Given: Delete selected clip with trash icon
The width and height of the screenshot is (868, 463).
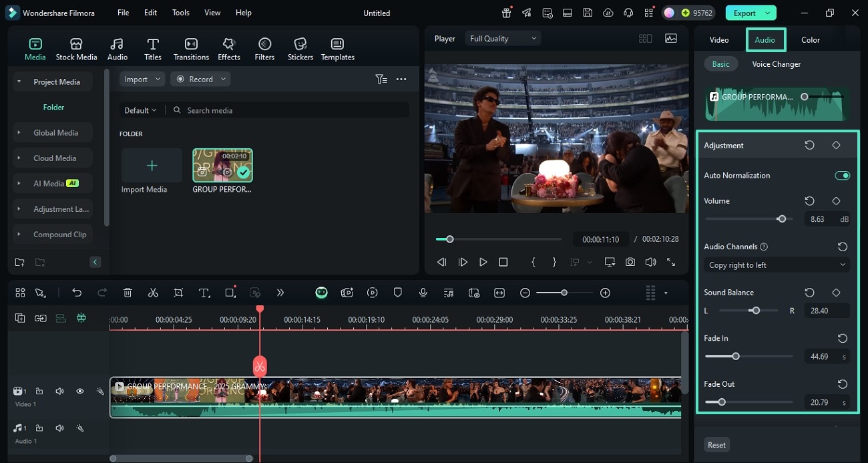Looking at the screenshot, I should point(128,293).
